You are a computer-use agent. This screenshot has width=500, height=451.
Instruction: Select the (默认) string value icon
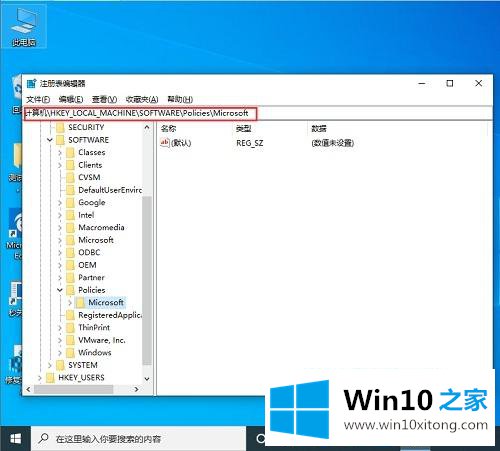(165, 143)
